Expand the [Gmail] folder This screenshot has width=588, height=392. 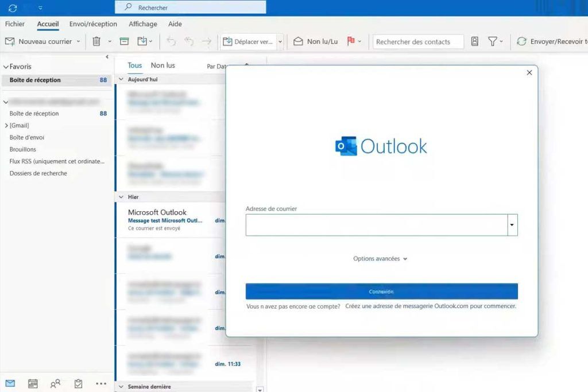(x=6, y=126)
